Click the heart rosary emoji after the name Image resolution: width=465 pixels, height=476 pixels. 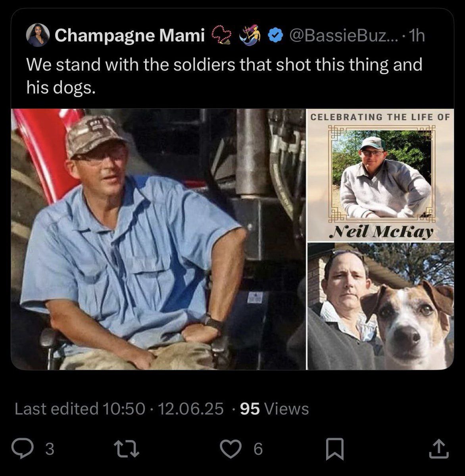point(223,35)
